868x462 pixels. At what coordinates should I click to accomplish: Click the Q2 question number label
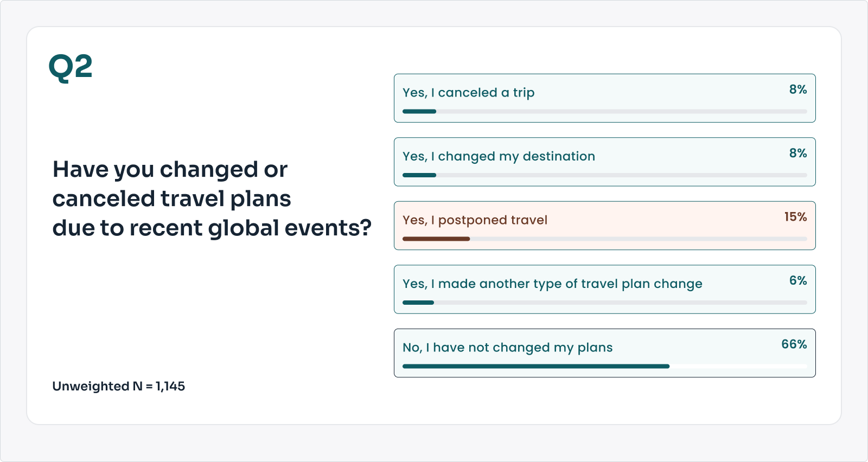tap(71, 68)
